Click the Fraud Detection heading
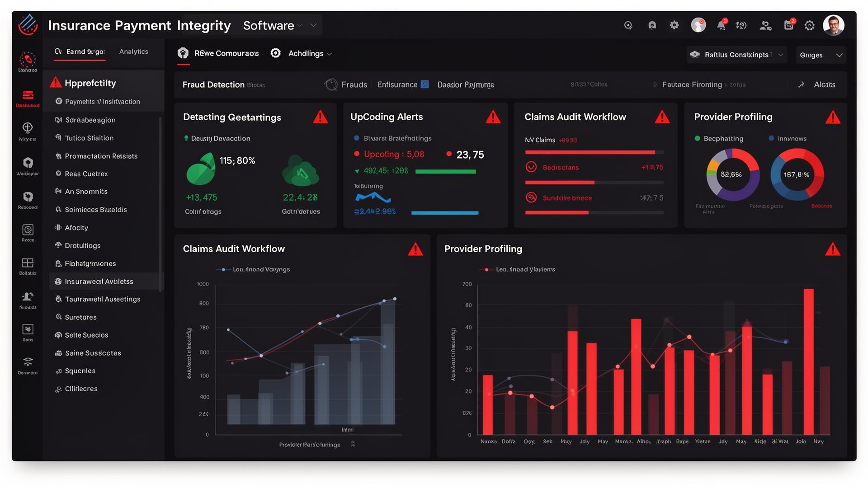Image resolution: width=868 pixels, height=488 pixels. click(x=213, y=84)
